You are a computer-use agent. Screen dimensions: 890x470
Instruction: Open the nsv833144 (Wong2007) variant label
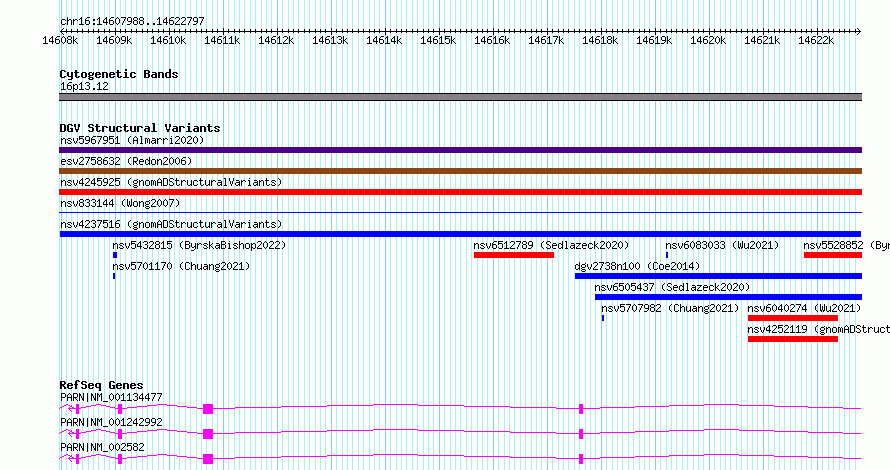[120, 203]
